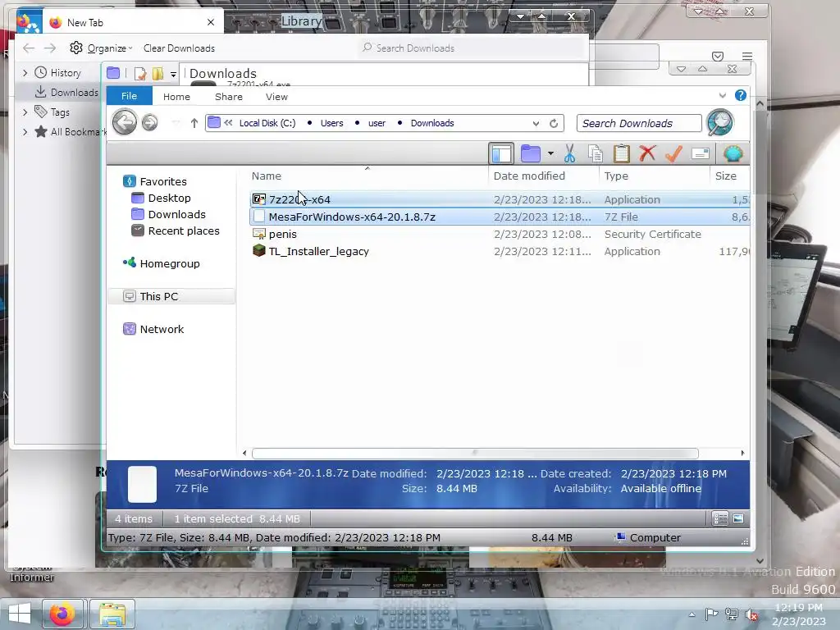The width and height of the screenshot is (840, 630).
Task: Click File Explorer taskbar icon
Action: click(x=112, y=614)
